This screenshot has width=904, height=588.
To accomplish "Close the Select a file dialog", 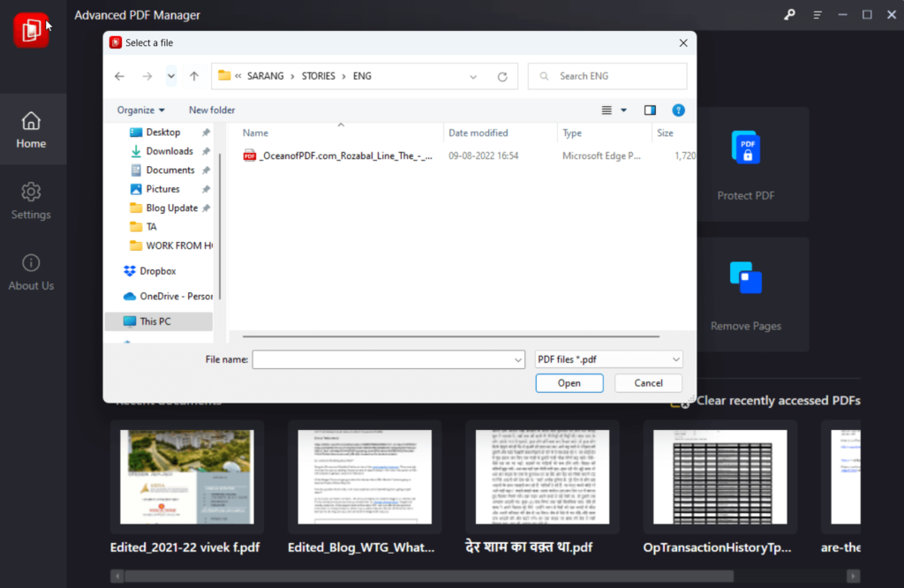I will [683, 43].
